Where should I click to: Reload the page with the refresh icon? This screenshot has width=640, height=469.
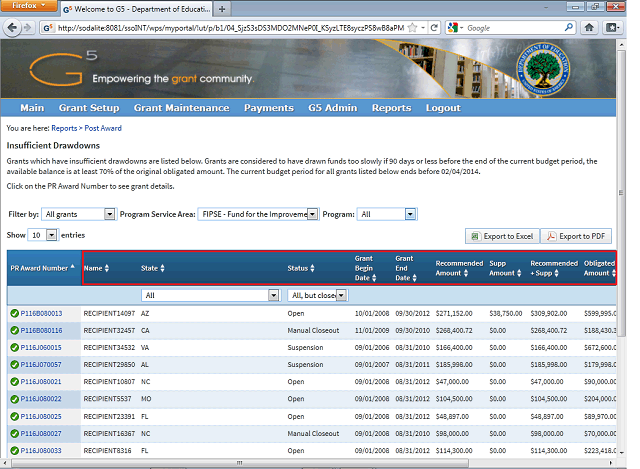click(x=434, y=28)
